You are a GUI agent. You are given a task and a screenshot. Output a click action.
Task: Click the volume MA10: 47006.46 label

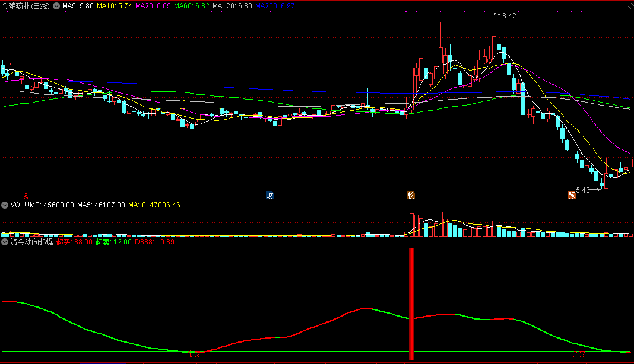point(154,205)
